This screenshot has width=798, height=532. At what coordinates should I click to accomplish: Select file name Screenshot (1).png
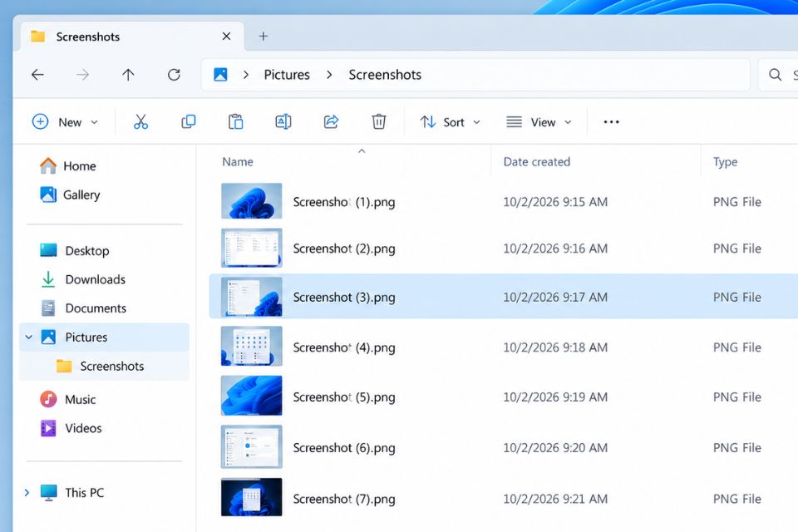344,202
